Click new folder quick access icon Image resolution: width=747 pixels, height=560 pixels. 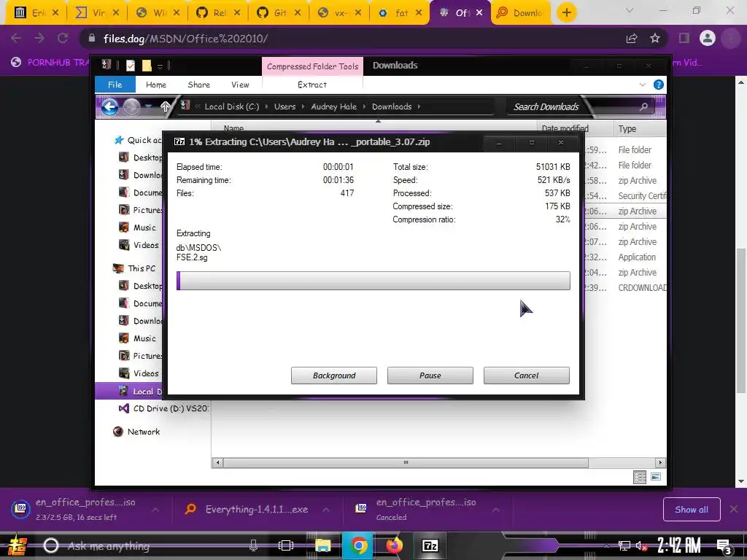[147, 65]
